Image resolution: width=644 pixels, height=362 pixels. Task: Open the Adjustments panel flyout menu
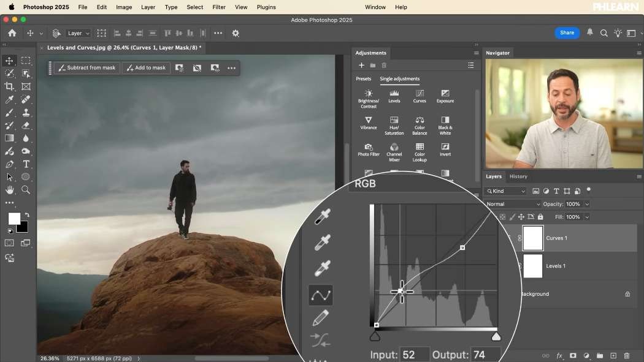[476, 53]
